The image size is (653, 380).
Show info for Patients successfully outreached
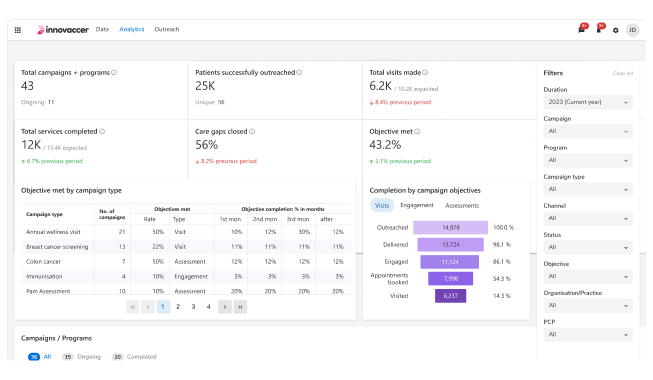coord(299,72)
